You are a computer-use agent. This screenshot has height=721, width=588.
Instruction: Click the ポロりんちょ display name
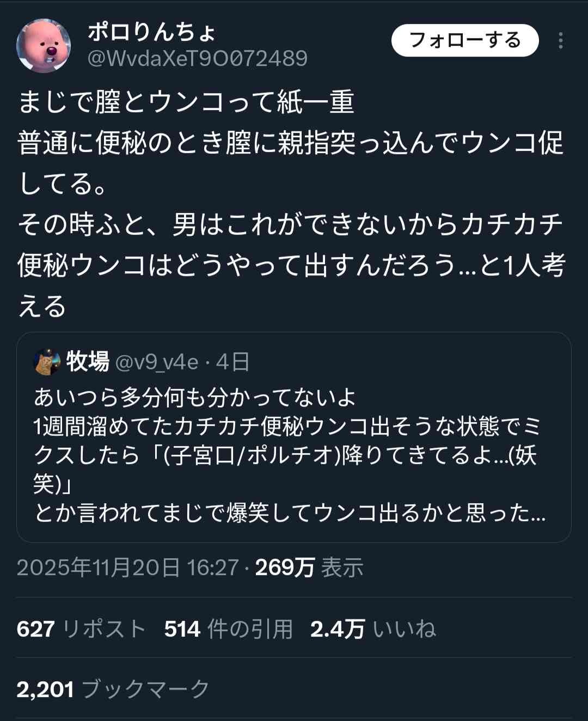click(x=152, y=32)
